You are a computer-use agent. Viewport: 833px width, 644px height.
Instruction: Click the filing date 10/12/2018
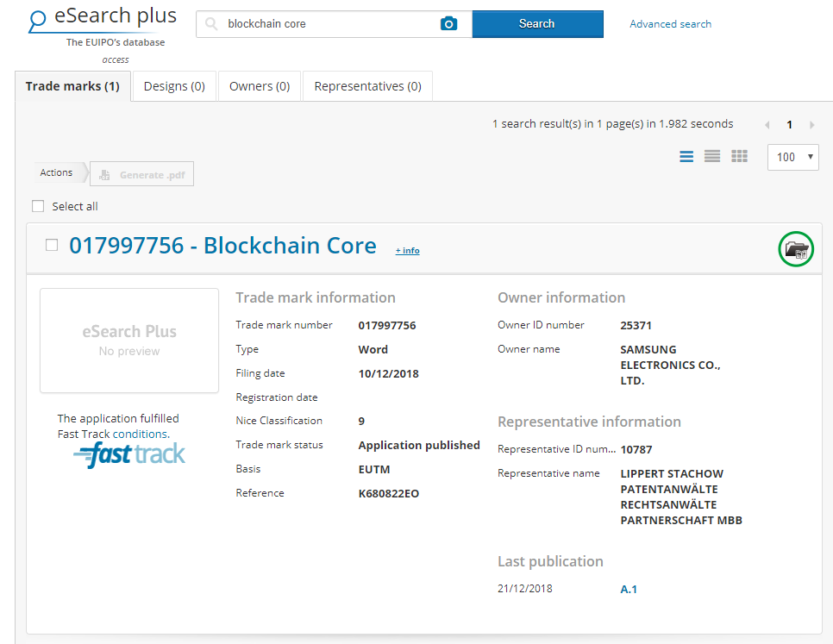(x=388, y=374)
